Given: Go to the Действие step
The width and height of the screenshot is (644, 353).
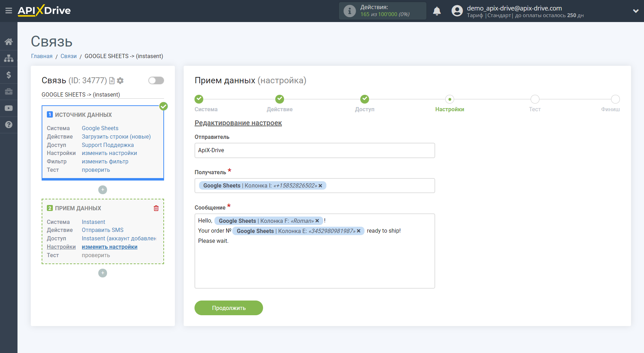Looking at the screenshot, I should [x=279, y=99].
